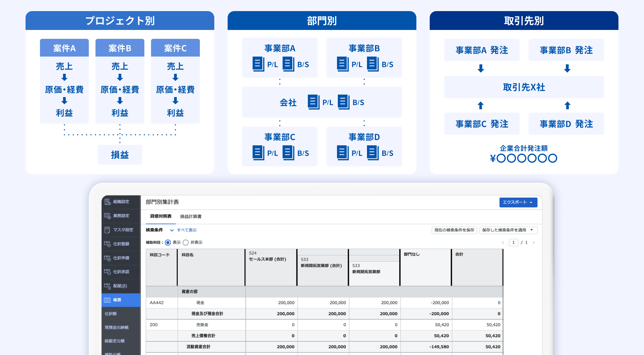Switch 補助科目 to 非表示

pos(186,242)
